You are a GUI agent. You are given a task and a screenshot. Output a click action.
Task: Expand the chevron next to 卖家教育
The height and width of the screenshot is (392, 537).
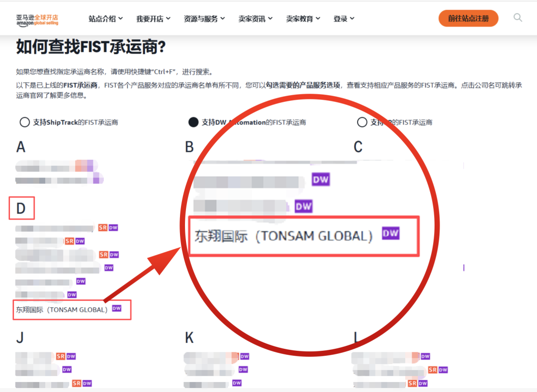(x=318, y=18)
